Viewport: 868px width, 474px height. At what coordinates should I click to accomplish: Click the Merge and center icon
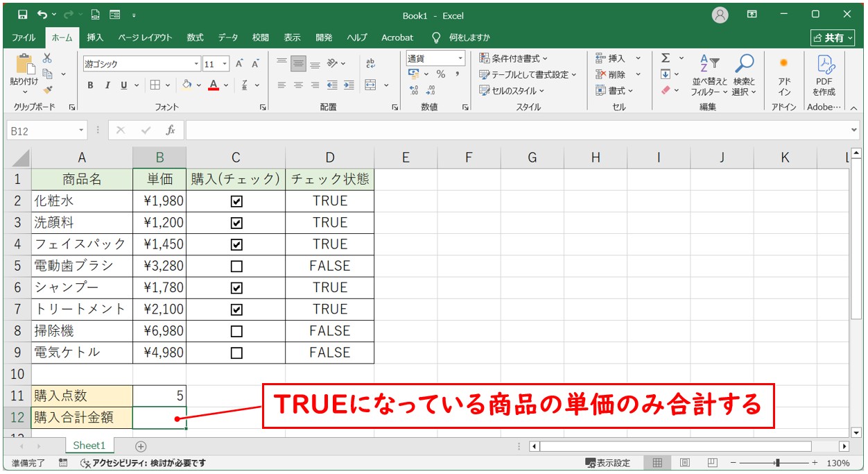pyautogui.click(x=371, y=85)
